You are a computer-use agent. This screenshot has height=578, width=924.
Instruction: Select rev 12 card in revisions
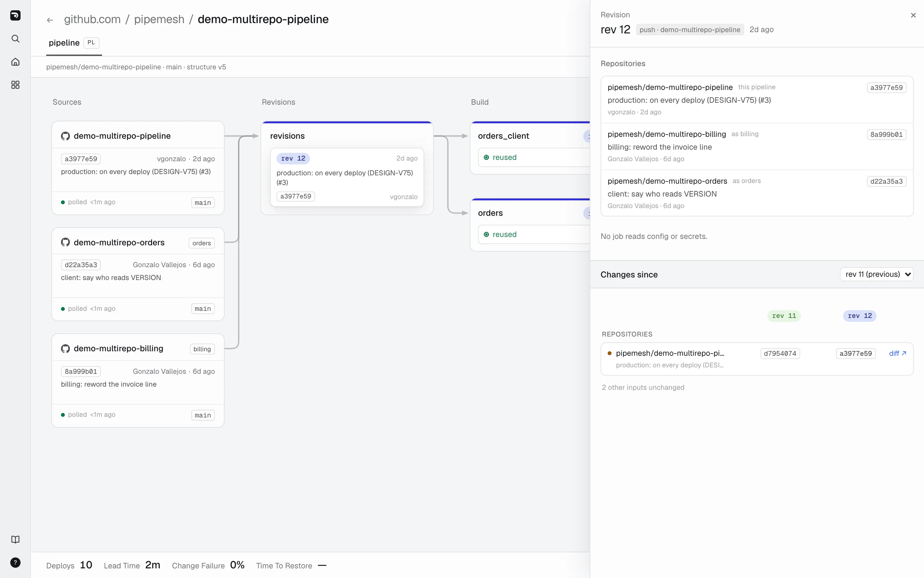(347, 177)
